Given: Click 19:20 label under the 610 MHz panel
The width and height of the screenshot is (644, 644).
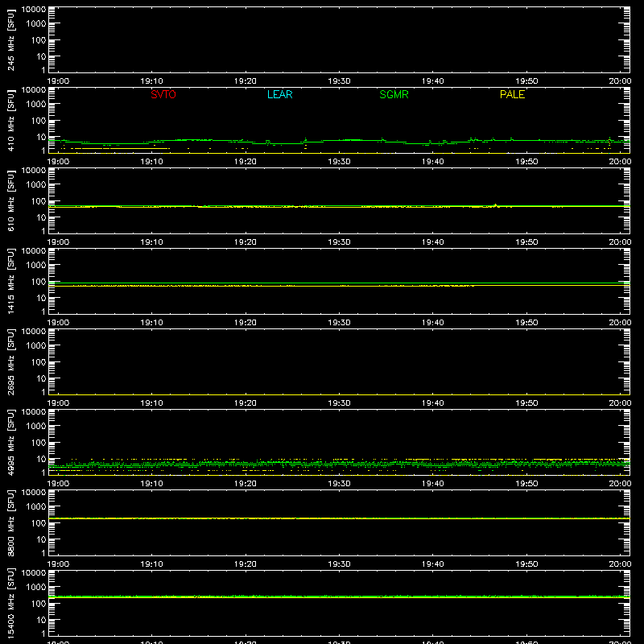Looking at the screenshot, I should click(246, 242).
